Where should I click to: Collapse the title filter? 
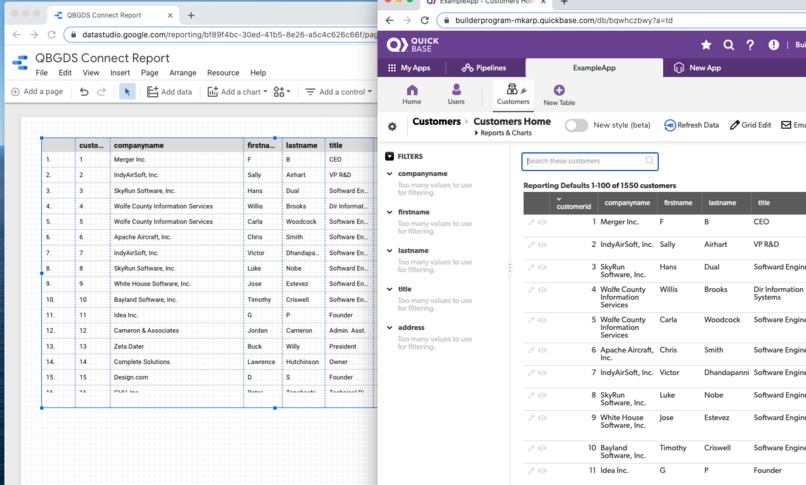tap(390, 289)
